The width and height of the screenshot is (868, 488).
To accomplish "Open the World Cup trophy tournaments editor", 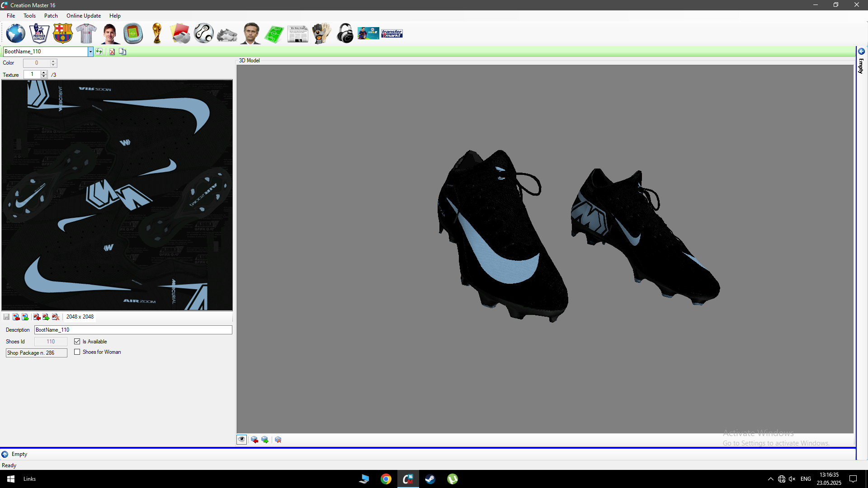I will click(x=157, y=33).
